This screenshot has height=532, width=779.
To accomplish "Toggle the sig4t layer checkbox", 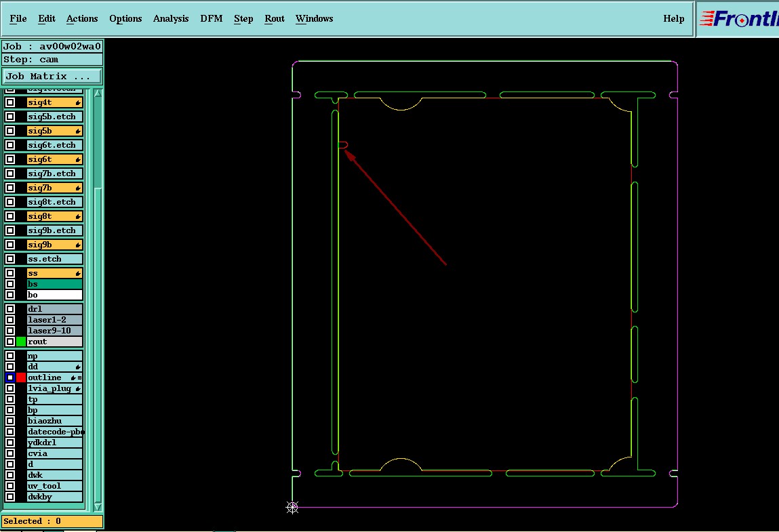I will coord(10,102).
